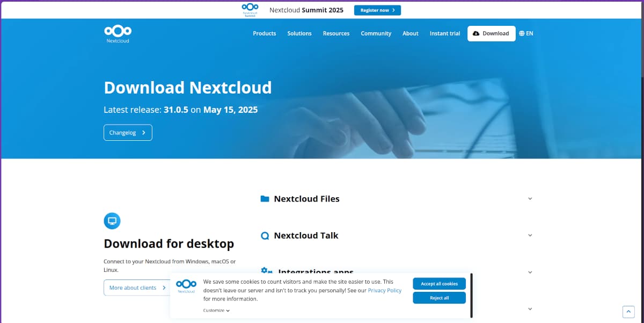Reject all cookies
Viewport: 644px width, 323px height.
coord(439,298)
